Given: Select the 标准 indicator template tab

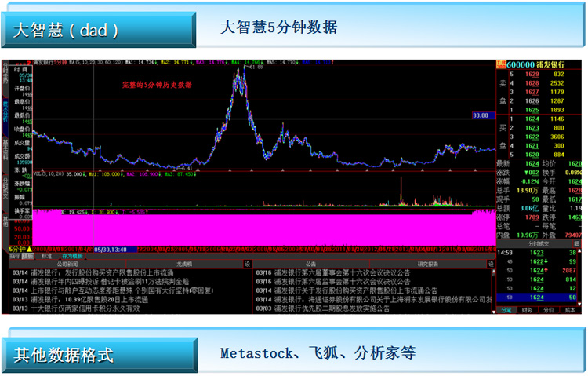Looking at the screenshot, I should click(x=47, y=256).
